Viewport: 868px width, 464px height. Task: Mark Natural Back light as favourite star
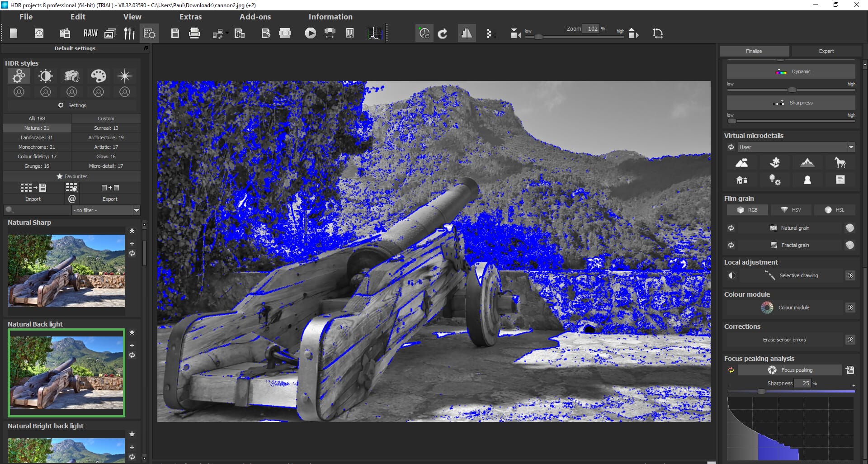(132, 332)
